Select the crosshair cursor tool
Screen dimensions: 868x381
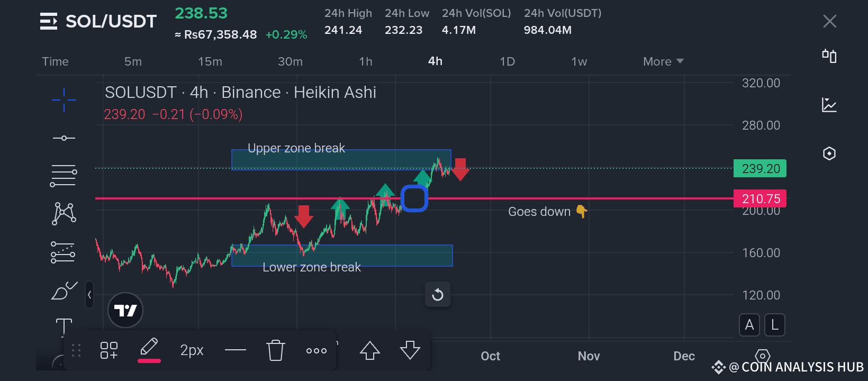(64, 99)
